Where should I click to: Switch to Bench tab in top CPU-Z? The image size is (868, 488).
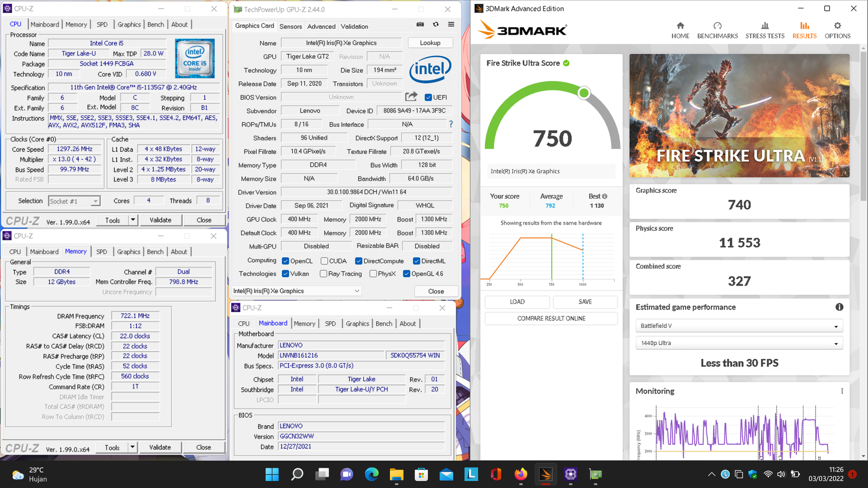156,24
